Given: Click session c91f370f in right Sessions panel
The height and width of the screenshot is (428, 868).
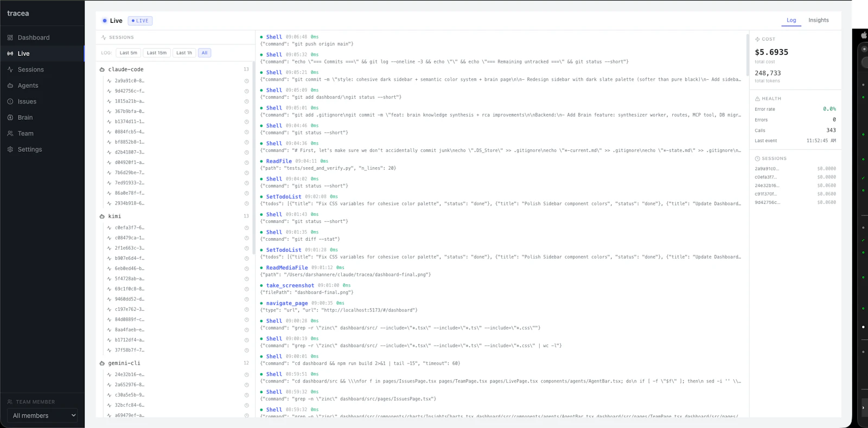Looking at the screenshot, I should (795, 194).
